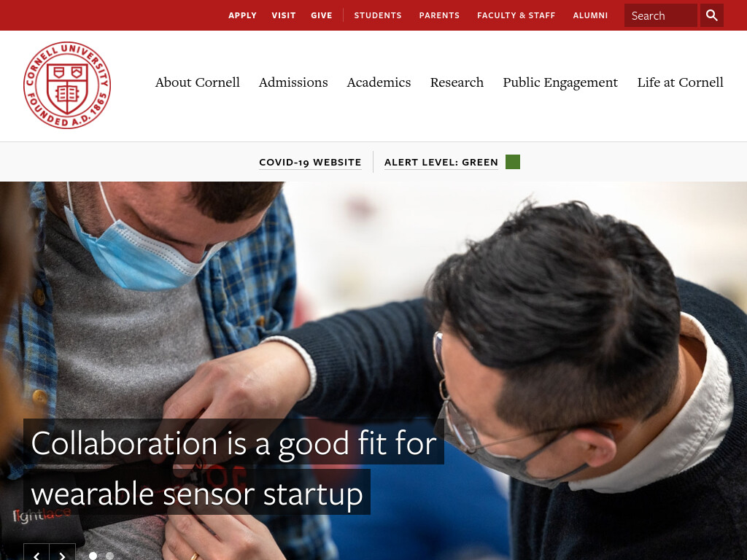The image size is (747, 560).
Task: Go to previous slide with left arrow
Action: point(36,554)
